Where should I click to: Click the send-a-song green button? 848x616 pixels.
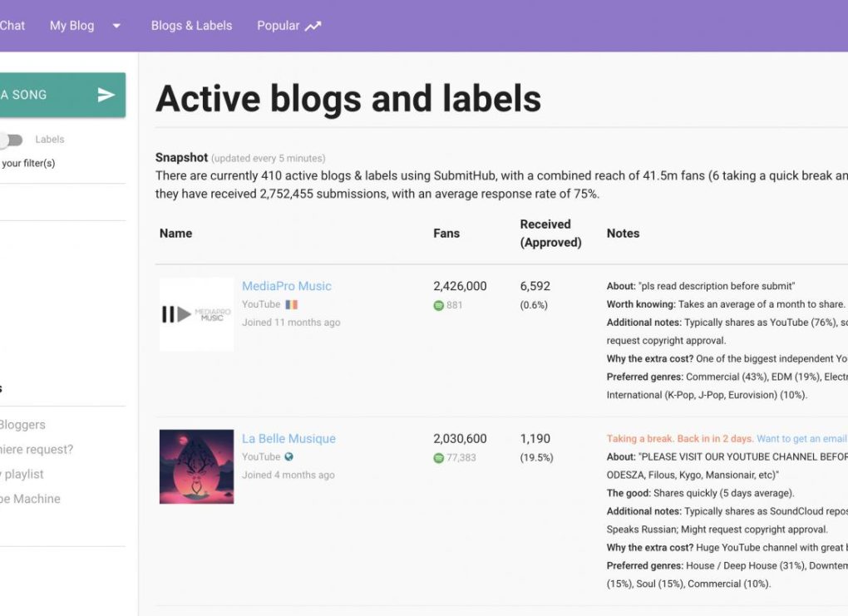[x=62, y=95]
